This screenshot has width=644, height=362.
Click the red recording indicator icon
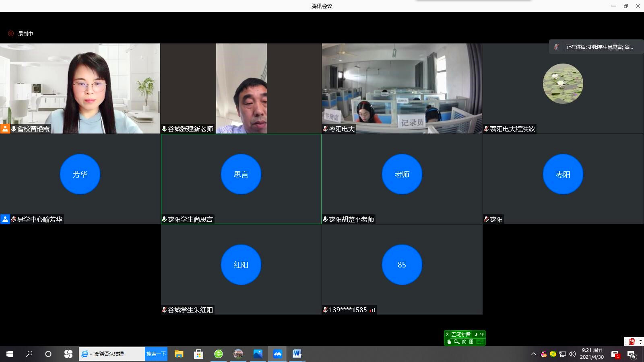[x=11, y=33]
